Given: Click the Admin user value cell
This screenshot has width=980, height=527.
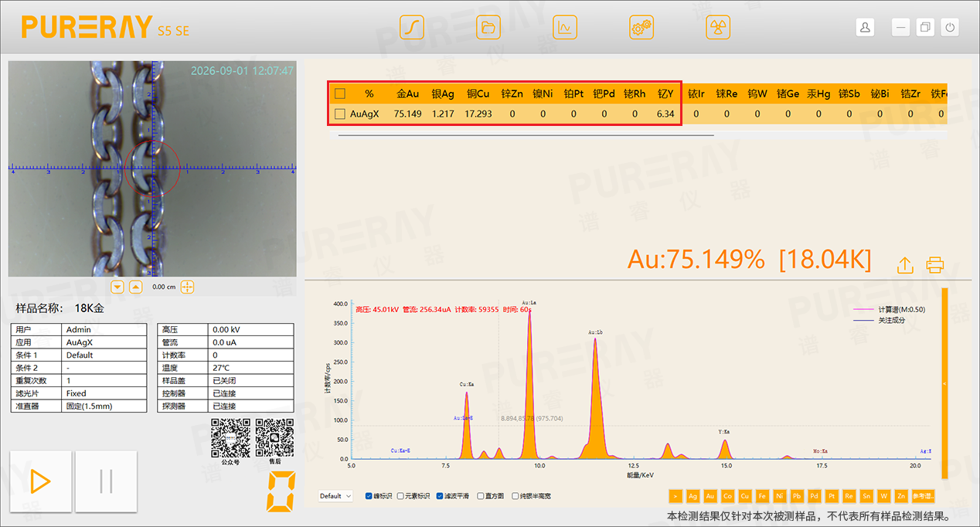Looking at the screenshot, I should [104, 329].
